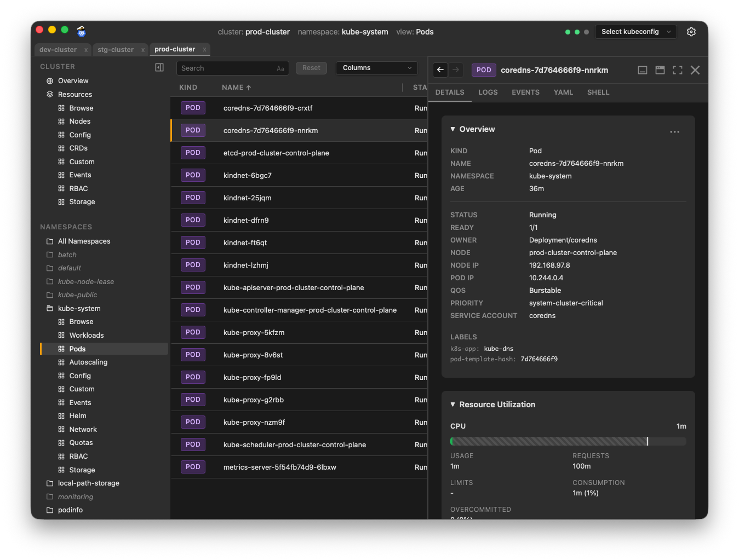739x560 pixels.
Task: Switch to the LOGS tab
Action: (488, 92)
